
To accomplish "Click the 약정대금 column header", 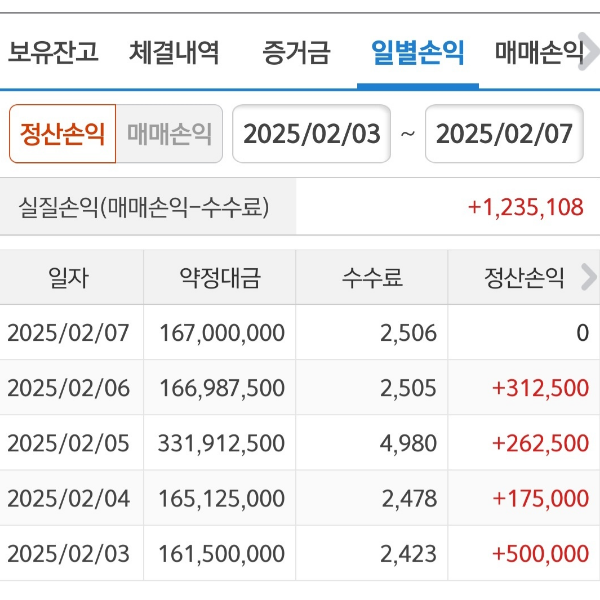I will (219, 278).
